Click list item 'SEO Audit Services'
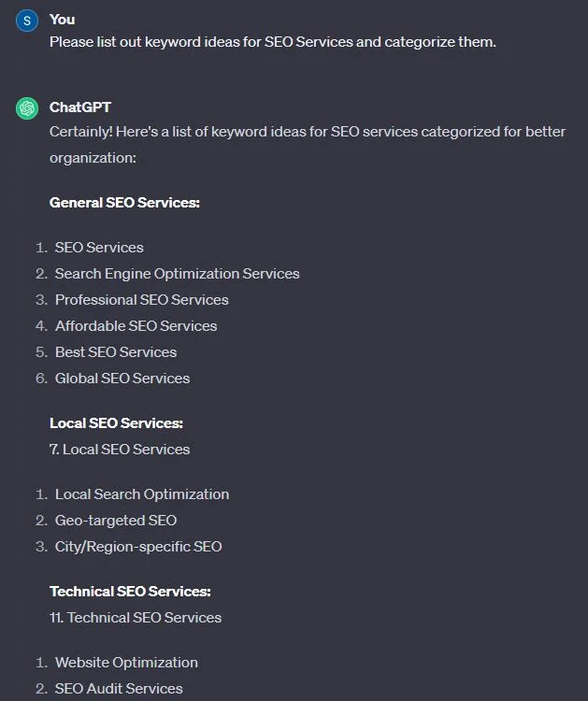Viewport: 588px width, 701px height. [x=119, y=689]
